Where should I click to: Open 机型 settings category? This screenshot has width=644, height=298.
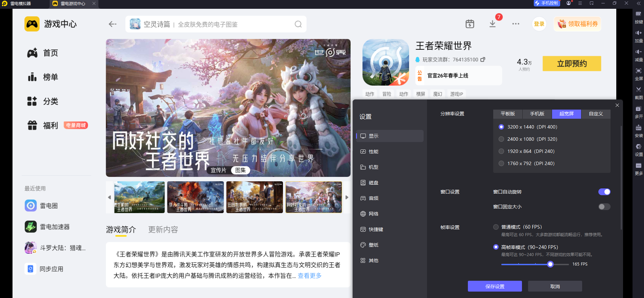point(390,167)
